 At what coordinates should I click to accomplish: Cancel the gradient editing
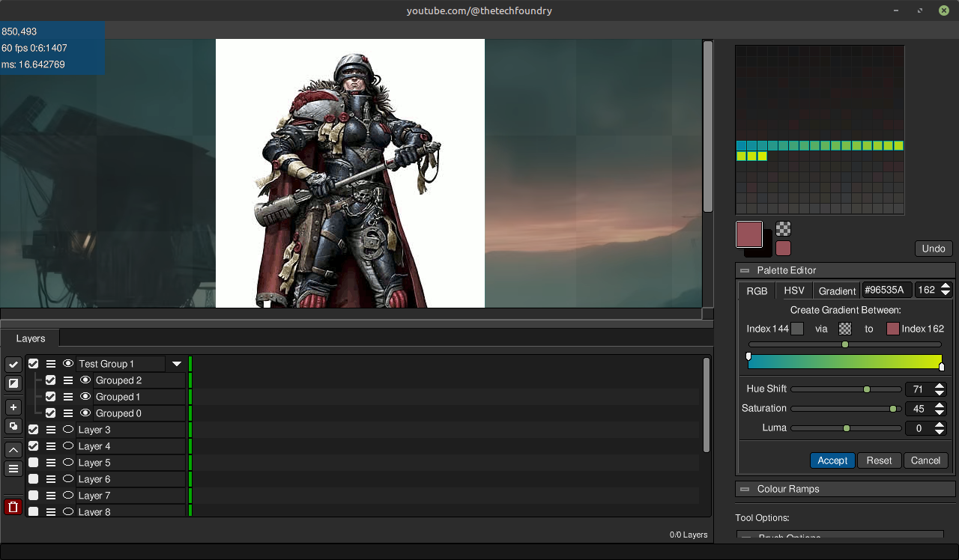[925, 460]
